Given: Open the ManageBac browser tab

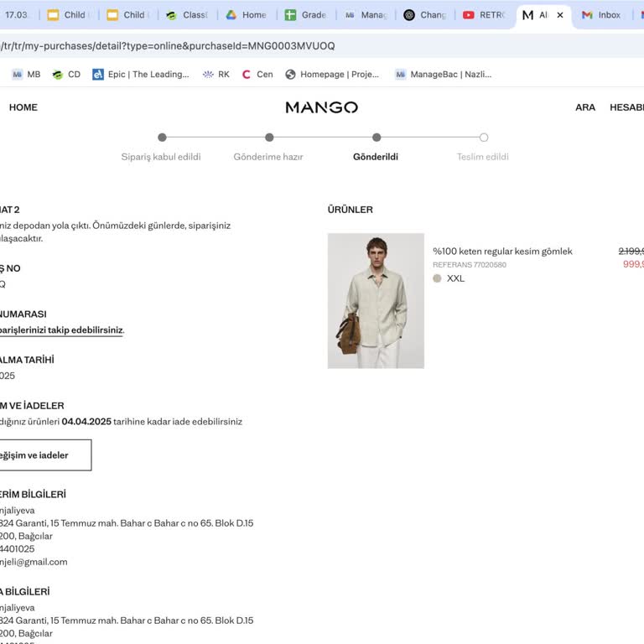Looking at the screenshot, I should [x=366, y=15].
